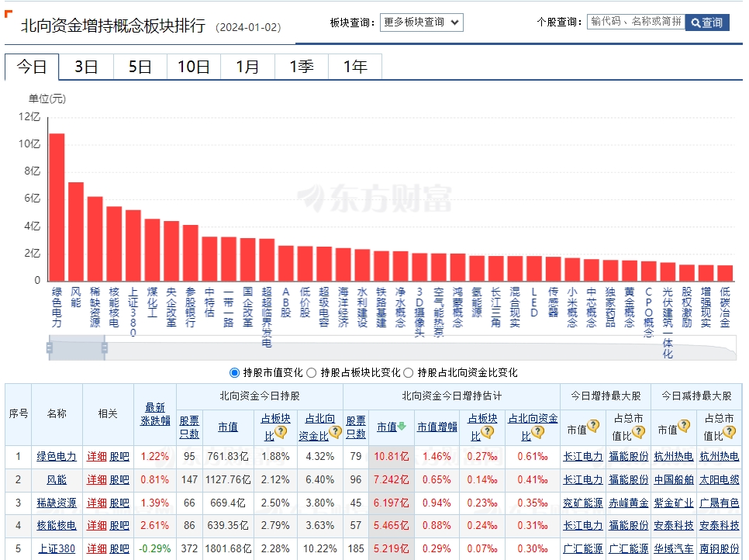749x560 pixels.
Task: Sort by 市值增幅 column header
Action: pyautogui.click(x=437, y=426)
